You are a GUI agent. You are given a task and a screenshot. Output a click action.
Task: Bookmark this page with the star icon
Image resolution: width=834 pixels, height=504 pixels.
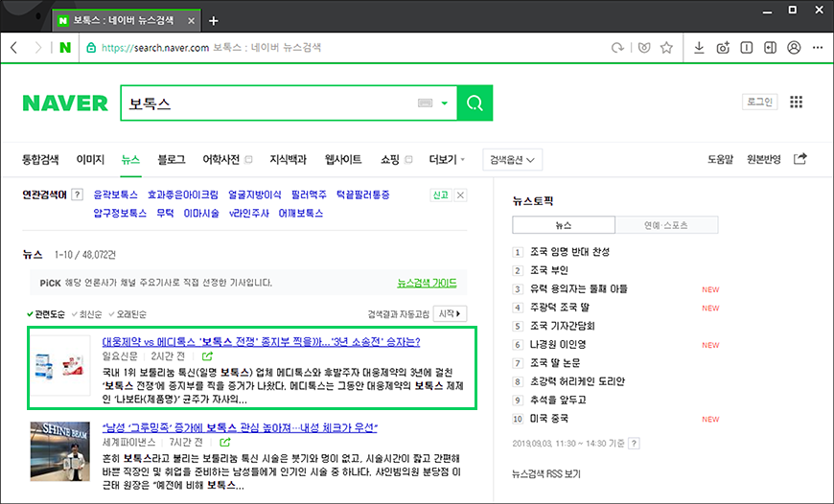[666, 48]
